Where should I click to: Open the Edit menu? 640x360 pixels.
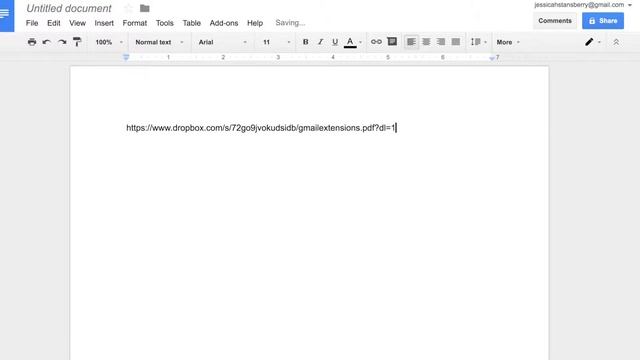pyautogui.click(x=53, y=23)
